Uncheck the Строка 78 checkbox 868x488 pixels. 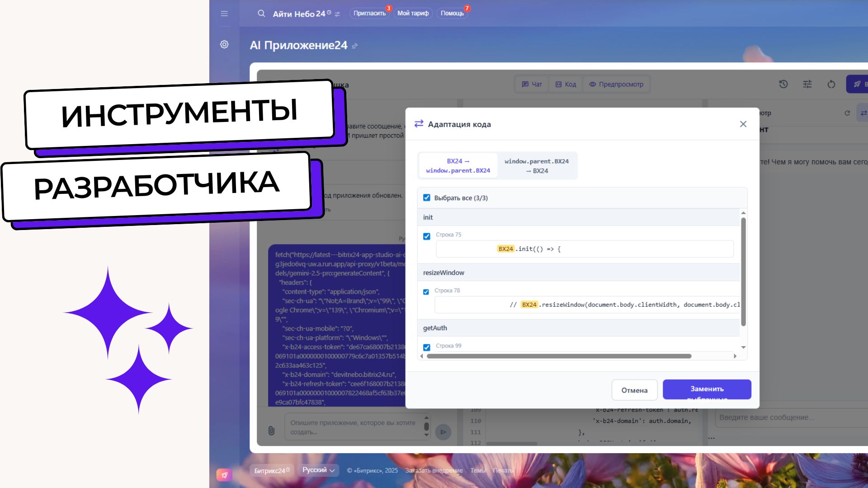426,292
